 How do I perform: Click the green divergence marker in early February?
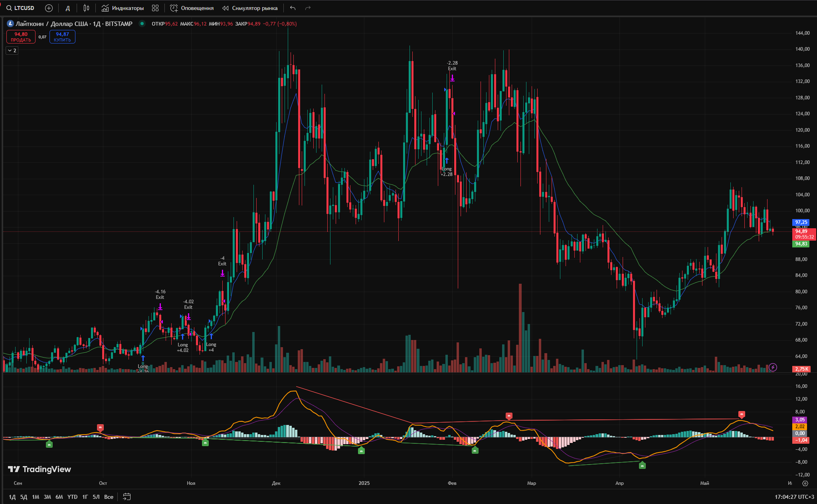click(475, 451)
